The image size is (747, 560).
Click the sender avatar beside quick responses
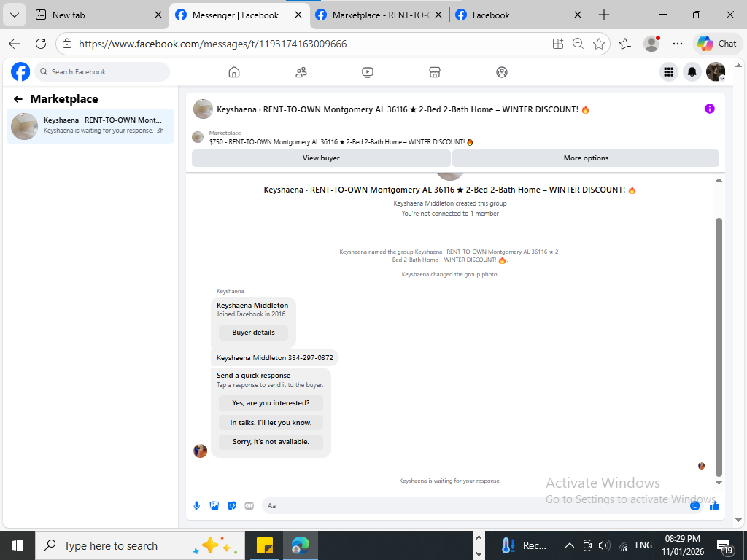[200, 451]
